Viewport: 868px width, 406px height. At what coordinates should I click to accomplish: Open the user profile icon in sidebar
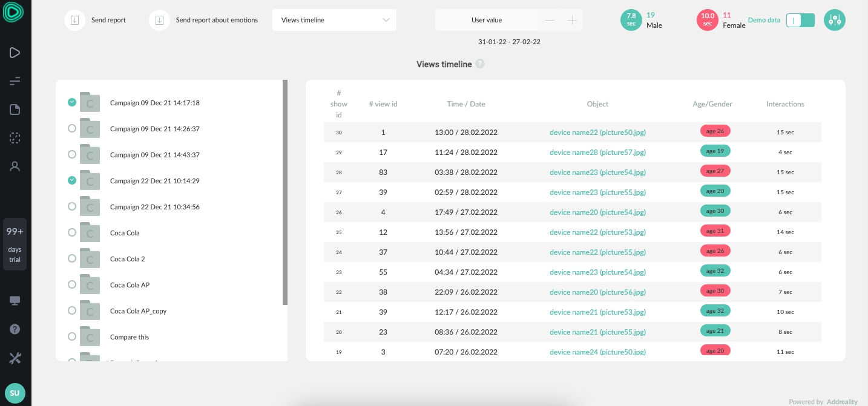(x=15, y=166)
